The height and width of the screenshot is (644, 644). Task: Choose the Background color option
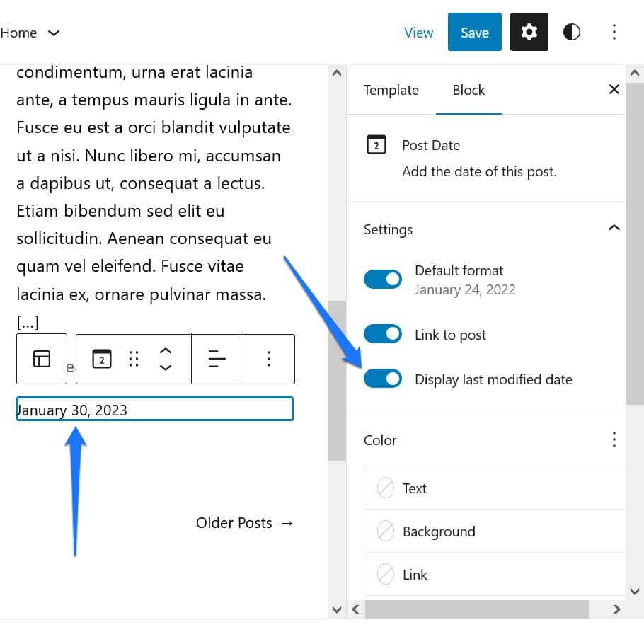[439, 531]
